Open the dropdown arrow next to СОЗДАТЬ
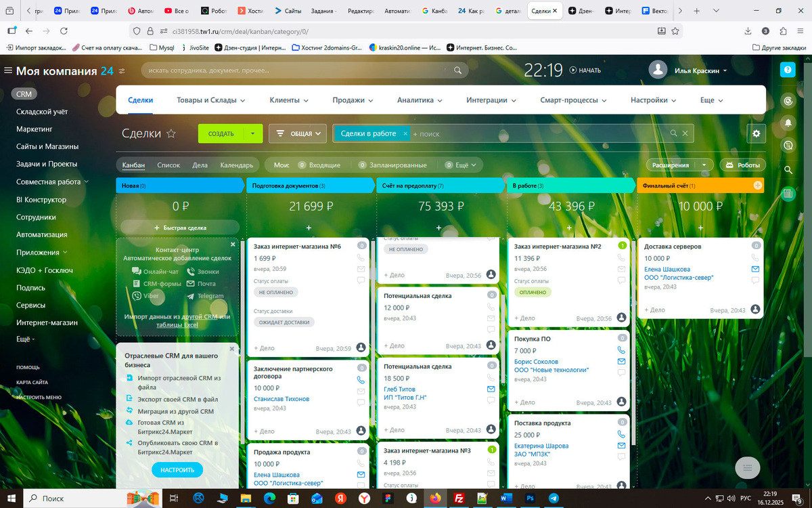Screen dimensions: 812x508 (x=252, y=133)
